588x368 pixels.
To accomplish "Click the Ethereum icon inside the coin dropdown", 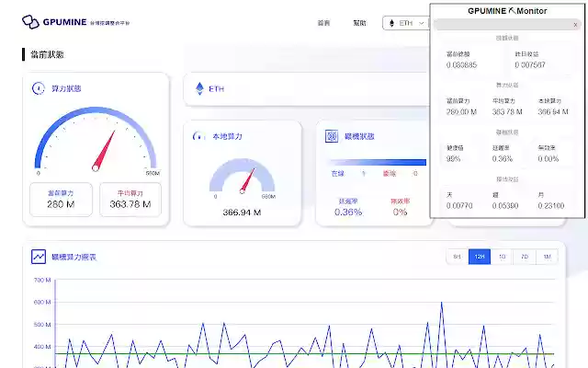I will 391,23.
